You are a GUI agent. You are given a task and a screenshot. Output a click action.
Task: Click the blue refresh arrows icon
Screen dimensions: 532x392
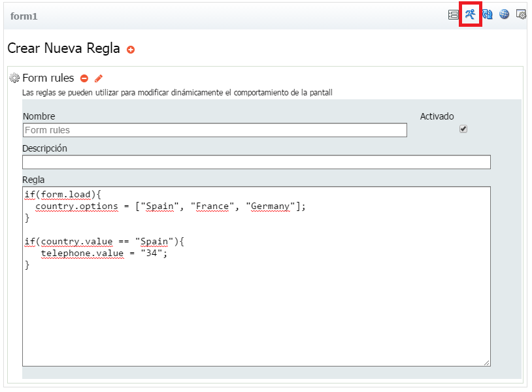click(487, 14)
